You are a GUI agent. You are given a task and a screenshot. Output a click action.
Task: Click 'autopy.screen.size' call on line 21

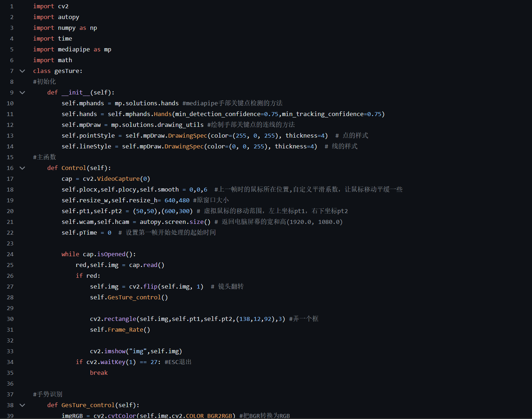coord(175,222)
